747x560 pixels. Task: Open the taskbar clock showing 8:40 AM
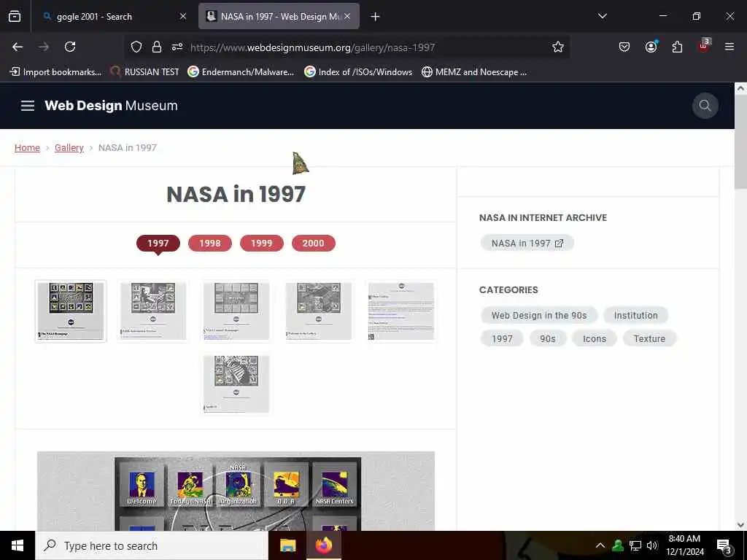[x=684, y=545]
